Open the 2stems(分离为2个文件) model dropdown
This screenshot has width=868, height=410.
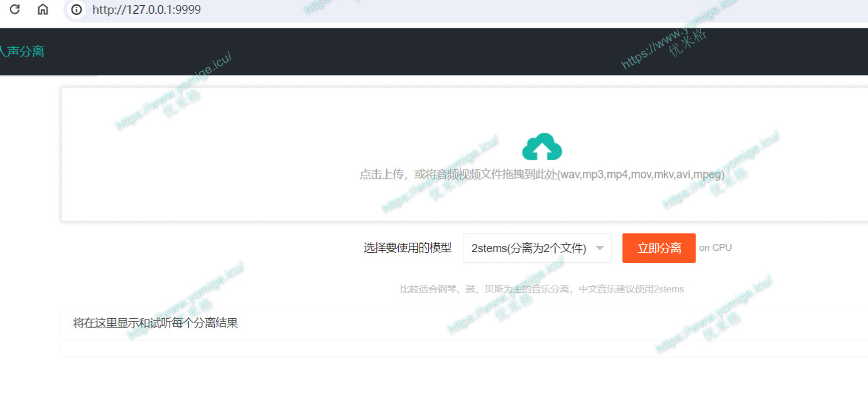529,248
